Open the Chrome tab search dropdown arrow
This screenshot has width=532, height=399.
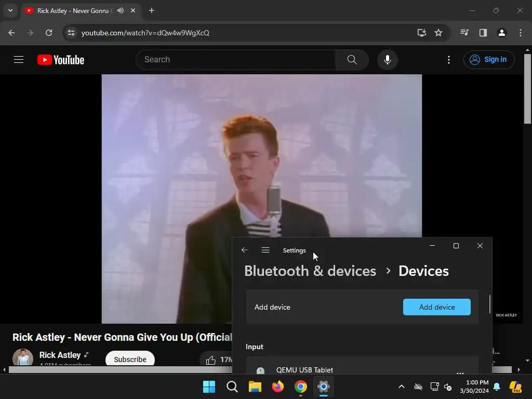10,10
